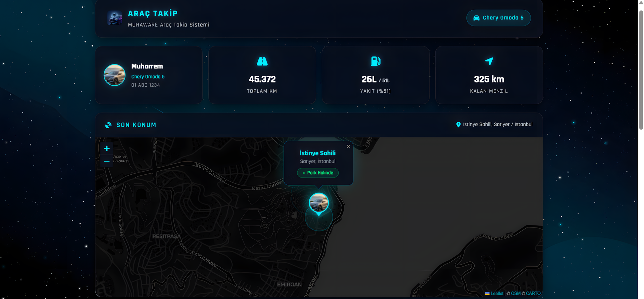Click the Park Halinde status badge
Screen dimensions: 644x299
tap(318, 173)
